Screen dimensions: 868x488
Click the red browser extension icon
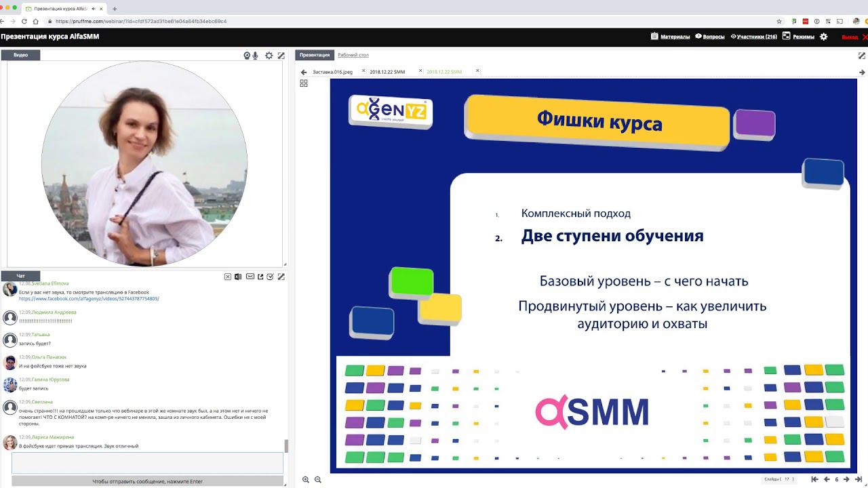805,21
